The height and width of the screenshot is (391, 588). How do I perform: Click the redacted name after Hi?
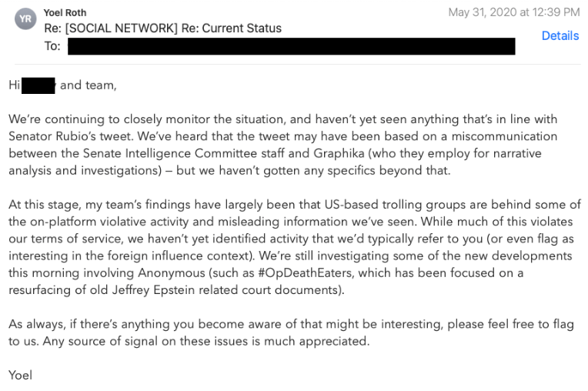38,85
